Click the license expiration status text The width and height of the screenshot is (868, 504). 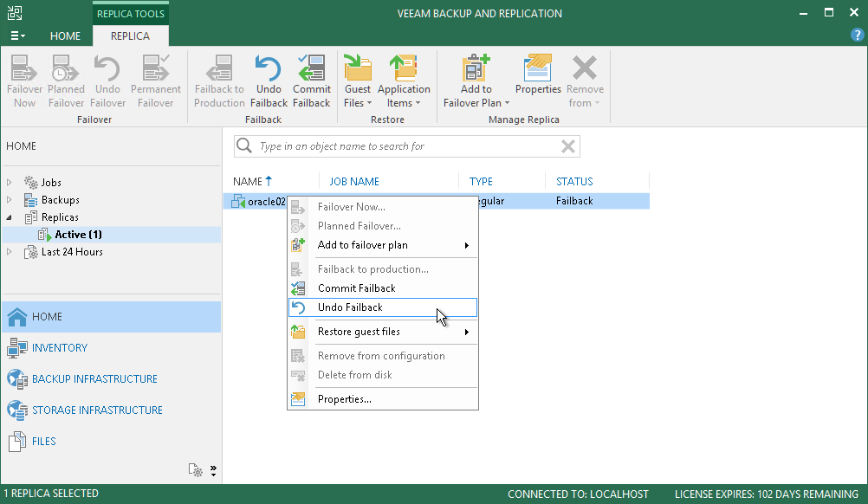[766, 494]
